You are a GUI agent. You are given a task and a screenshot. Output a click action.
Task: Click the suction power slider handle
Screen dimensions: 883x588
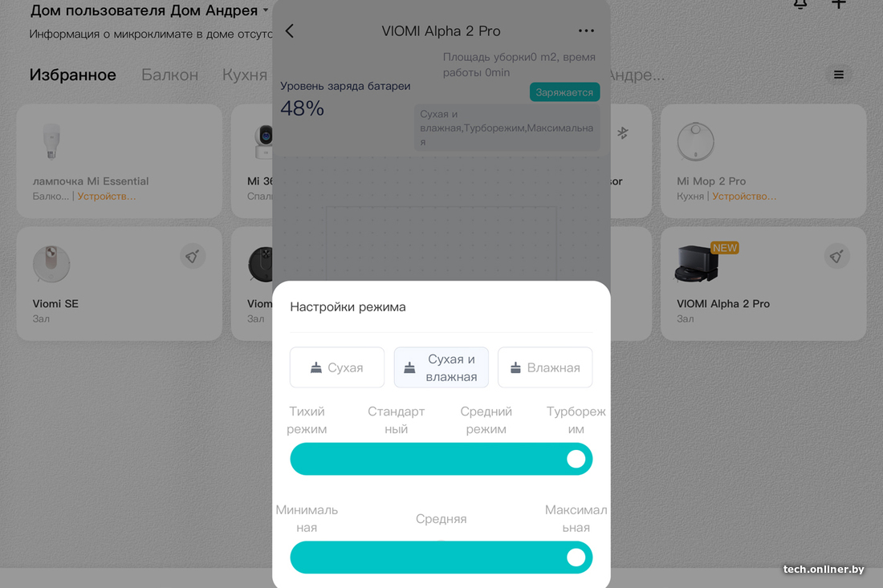pos(576,459)
